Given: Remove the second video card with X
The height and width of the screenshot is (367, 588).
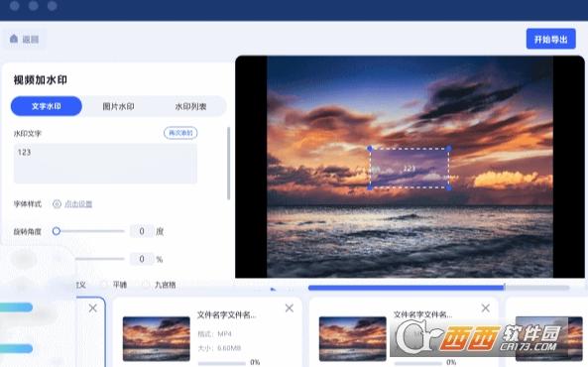Looking at the screenshot, I should [290, 308].
